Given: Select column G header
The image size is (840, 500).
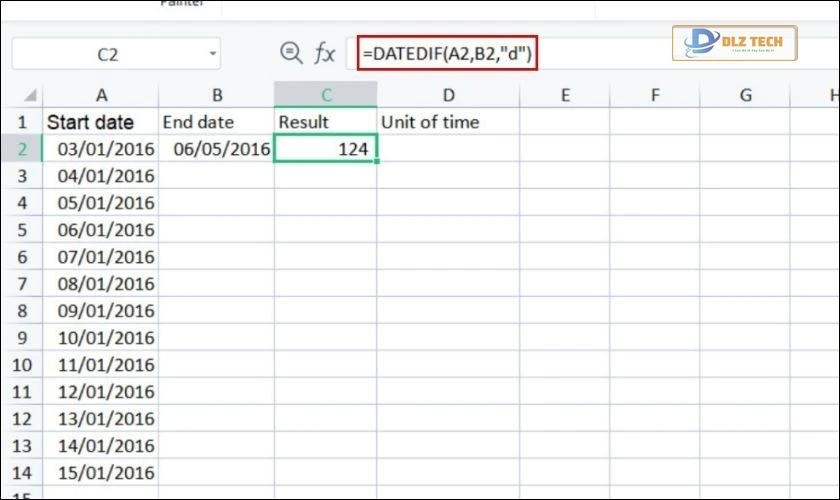Looking at the screenshot, I should pyautogui.click(x=745, y=95).
